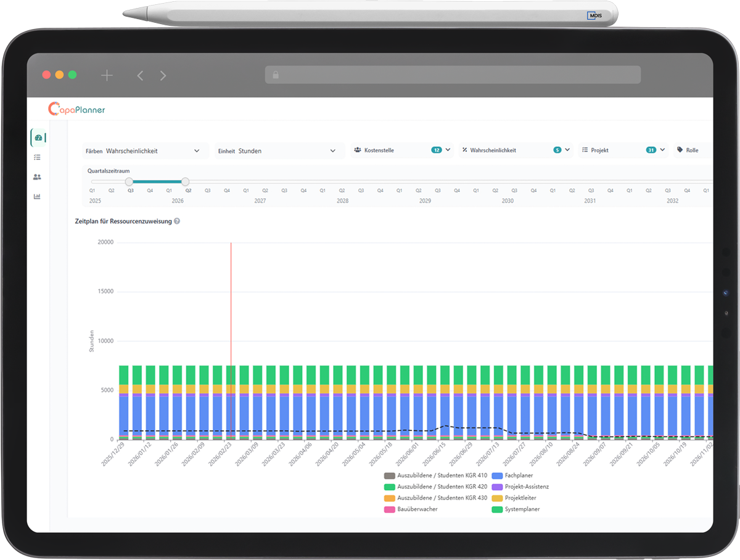This screenshot has height=560, width=740.
Task: Click the browser address bar
Action: tap(453, 75)
